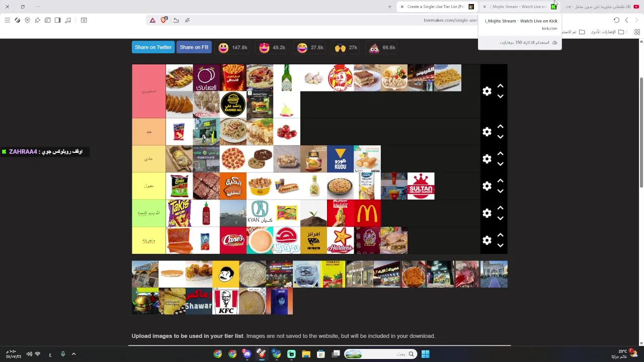Switch to Create a Single-Use Tier List tab

coord(437,7)
